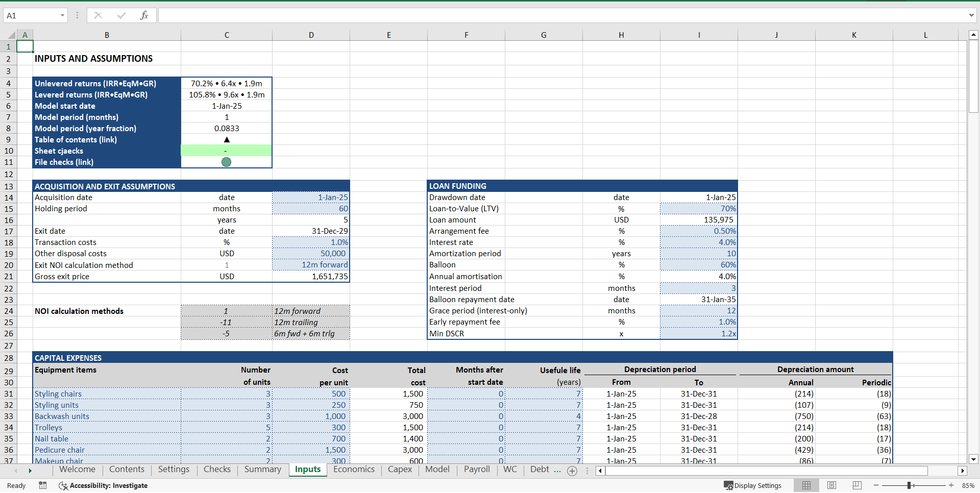Open the Contents sheet tab
Image resolution: width=980 pixels, height=493 pixels.
click(x=127, y=470)
